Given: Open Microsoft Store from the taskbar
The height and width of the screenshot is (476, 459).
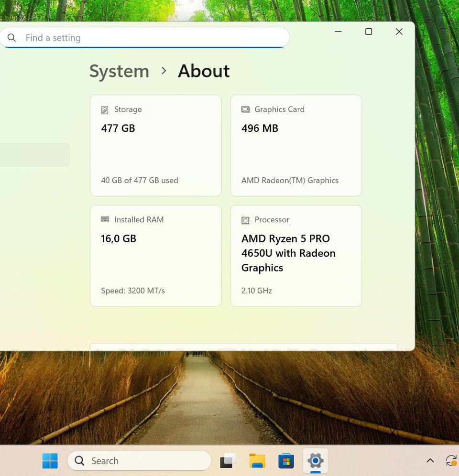Looking at the screenshot, I should click(286, 461).
